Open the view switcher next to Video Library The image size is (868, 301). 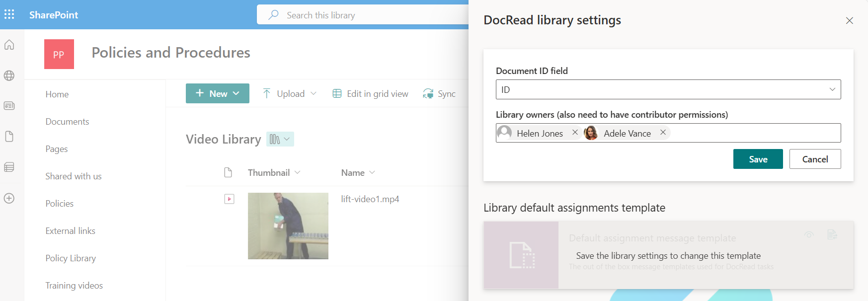(280, 139)
